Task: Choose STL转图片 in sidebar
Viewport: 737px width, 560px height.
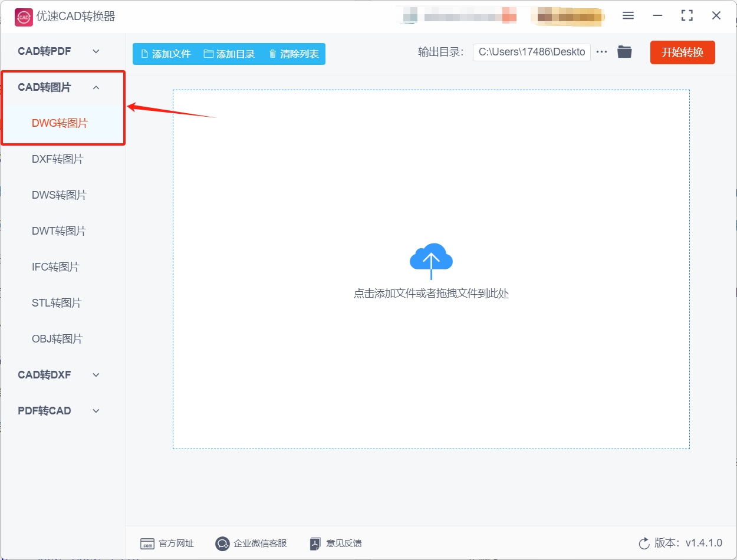Action: (x=57, y=303)
